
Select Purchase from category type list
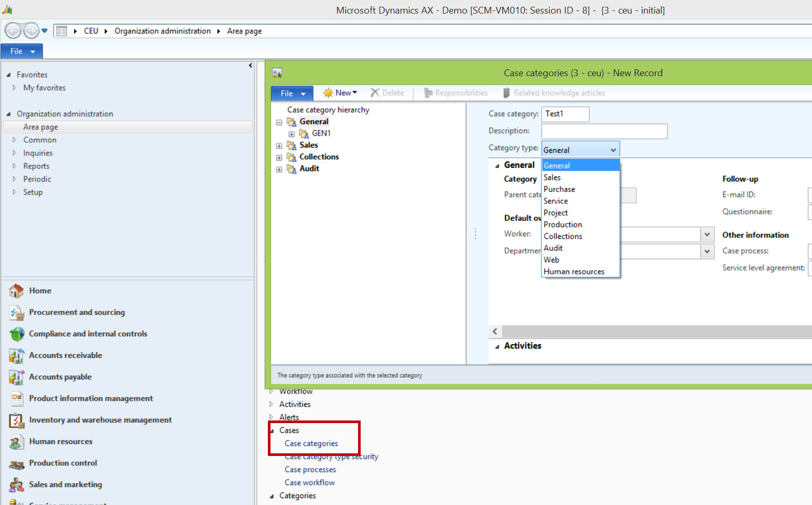(559, 189)
